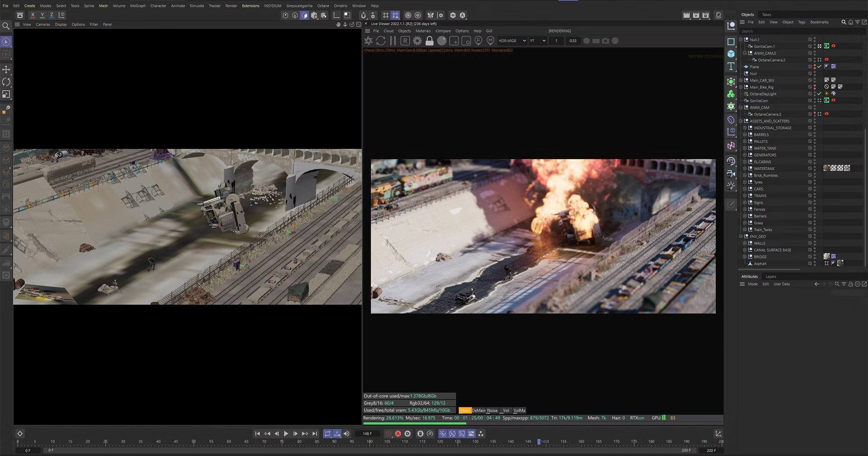This screenshot has width=868, height=456.
Task: Toggle clay mode sphere in Live Viewer
Action: pyautogui.click(x=442, y=41)
